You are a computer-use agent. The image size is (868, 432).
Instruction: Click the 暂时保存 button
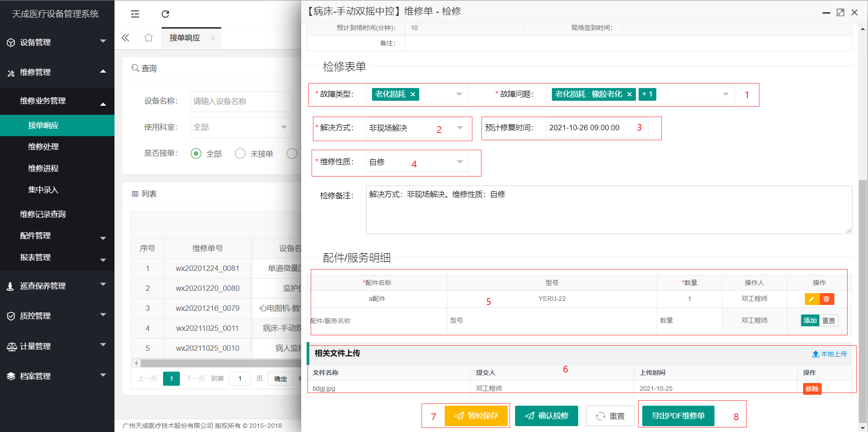point(476,416)
